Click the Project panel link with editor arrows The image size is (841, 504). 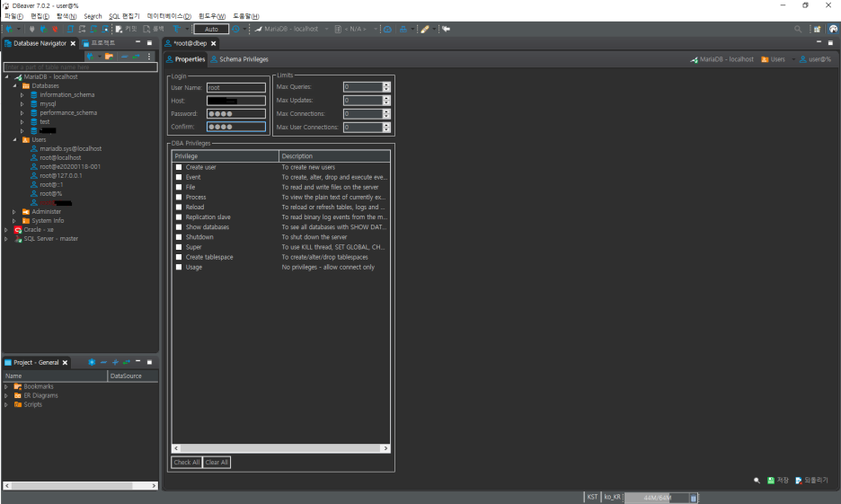tap(127, 362)
